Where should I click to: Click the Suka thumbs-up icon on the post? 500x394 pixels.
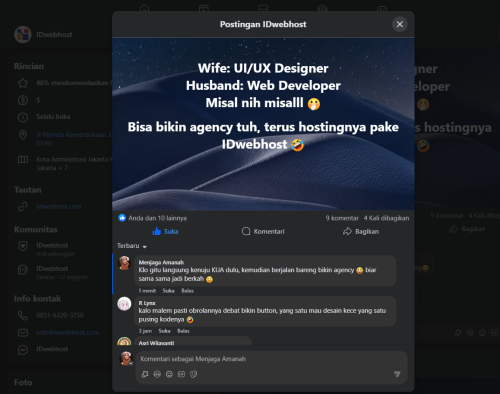pyautogui.click(x=156, y=231)
